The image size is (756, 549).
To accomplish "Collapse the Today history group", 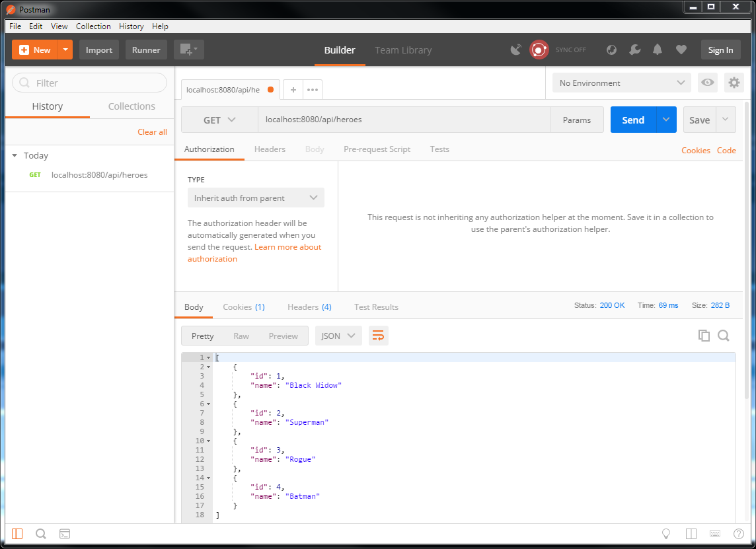I will tap(15, 155).
